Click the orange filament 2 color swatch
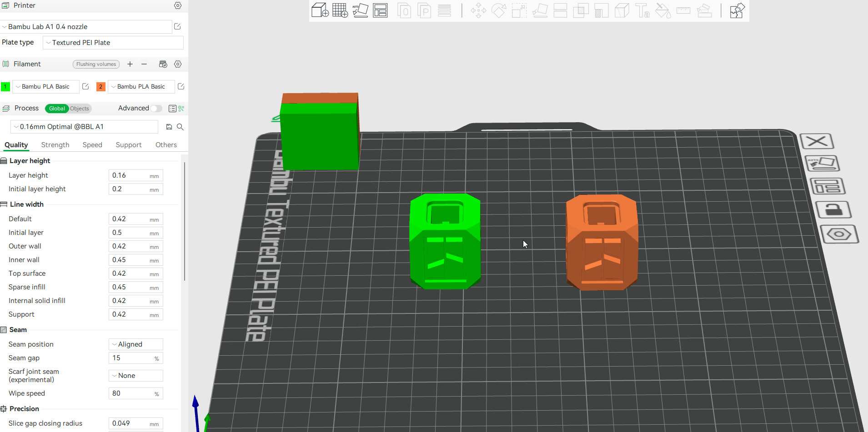The height and width of the screenshot is (432, 868). point(101,86)
